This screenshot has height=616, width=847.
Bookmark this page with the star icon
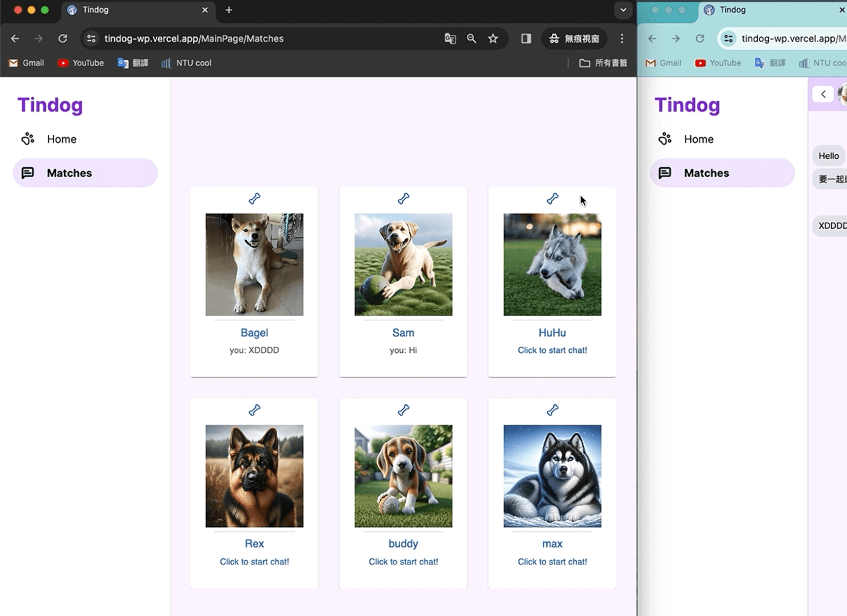point(493,38)
